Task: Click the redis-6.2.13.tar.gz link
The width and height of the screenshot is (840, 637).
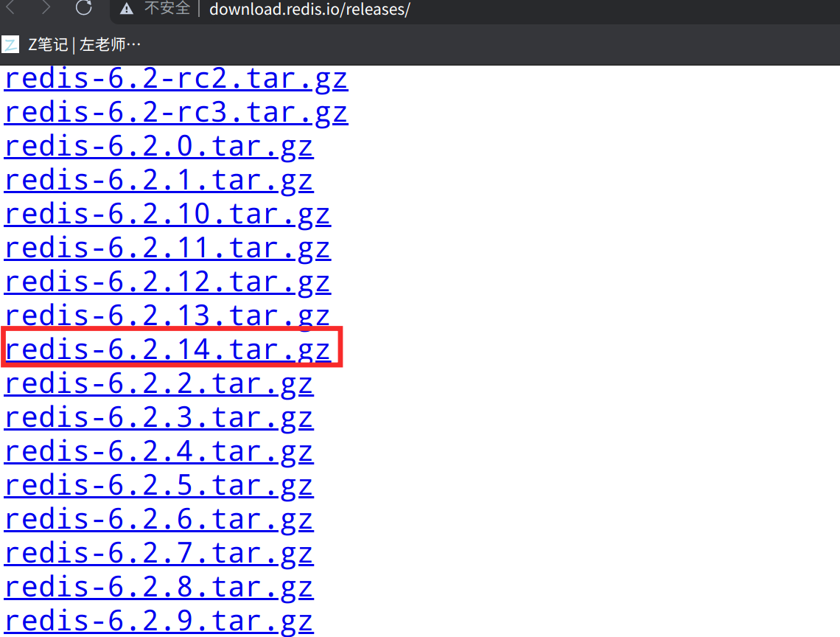Action: point(167,316)
